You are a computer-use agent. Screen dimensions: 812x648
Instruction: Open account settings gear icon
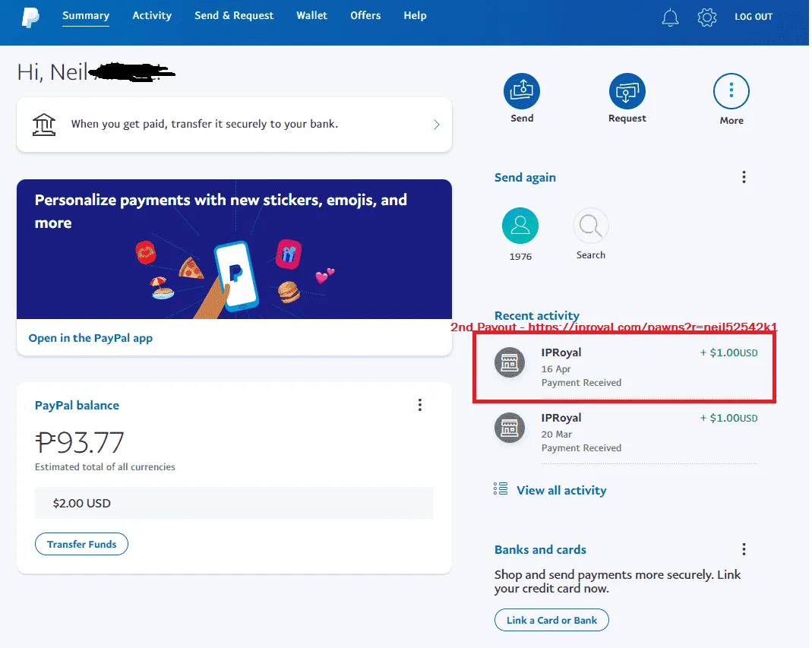pyautogui.click(x=707, y=17)
